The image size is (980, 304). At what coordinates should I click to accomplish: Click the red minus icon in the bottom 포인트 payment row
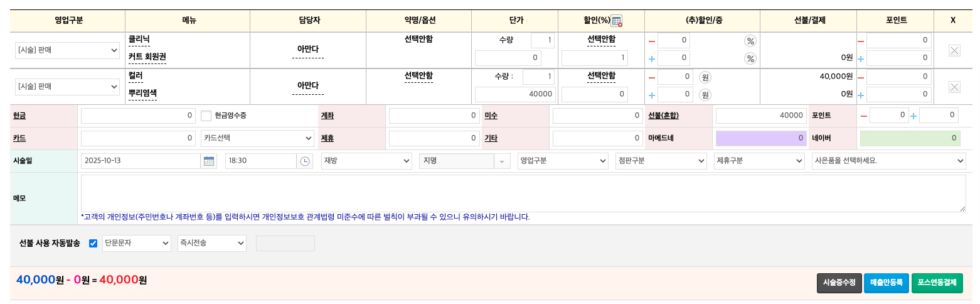864,116
